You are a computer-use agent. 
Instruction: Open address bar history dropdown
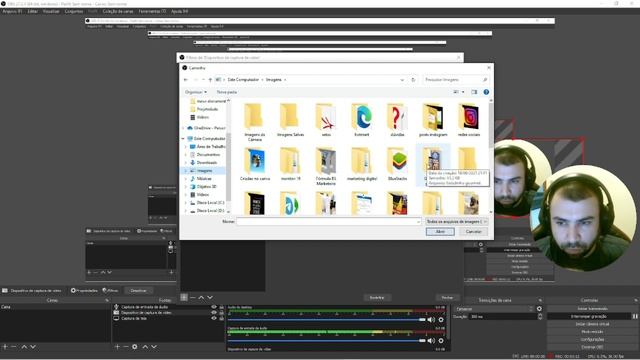(x=402, y=80)
